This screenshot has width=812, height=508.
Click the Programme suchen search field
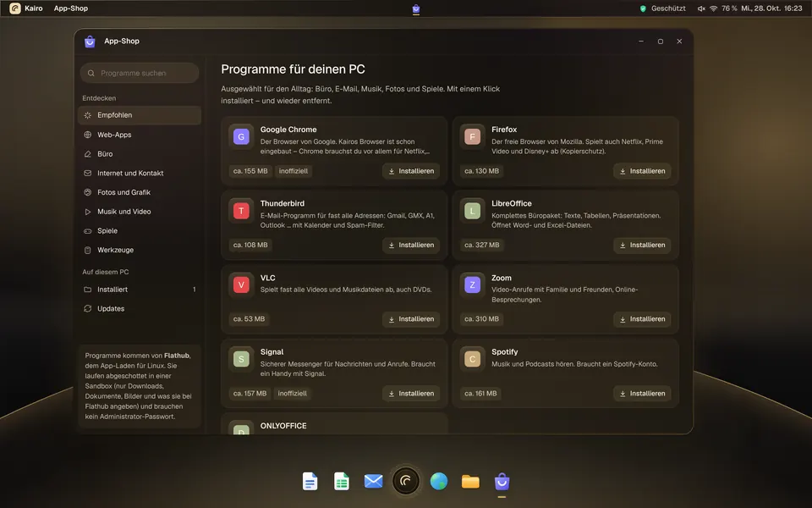[140, 73]
